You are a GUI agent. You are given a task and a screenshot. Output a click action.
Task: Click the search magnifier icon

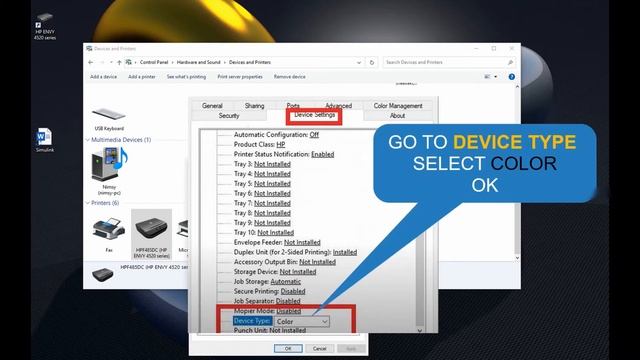point(510,62)
